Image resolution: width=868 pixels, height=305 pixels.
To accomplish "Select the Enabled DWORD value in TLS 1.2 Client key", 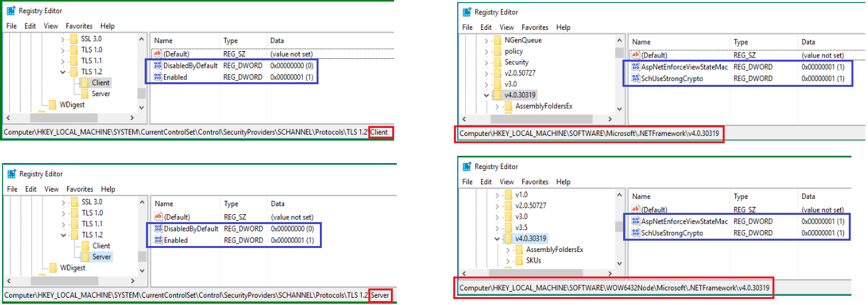I will (175, 78).
